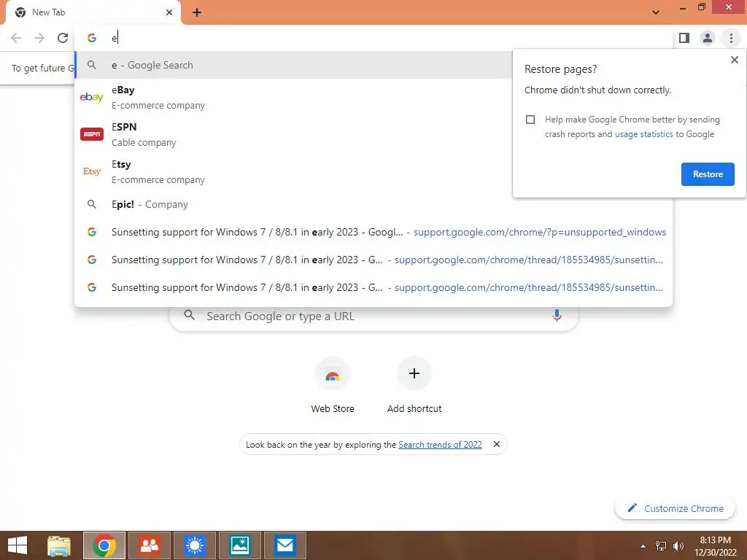
Task: Enable sending crash reports checkbox
Action: click(530, 120)
